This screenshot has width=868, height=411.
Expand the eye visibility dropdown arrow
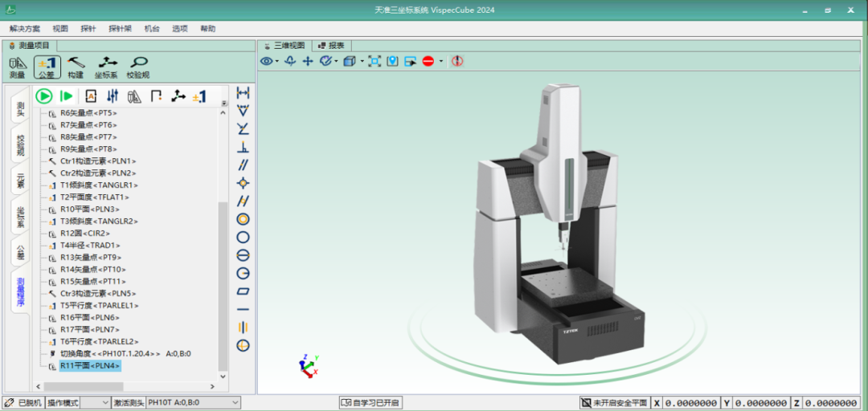277,61
